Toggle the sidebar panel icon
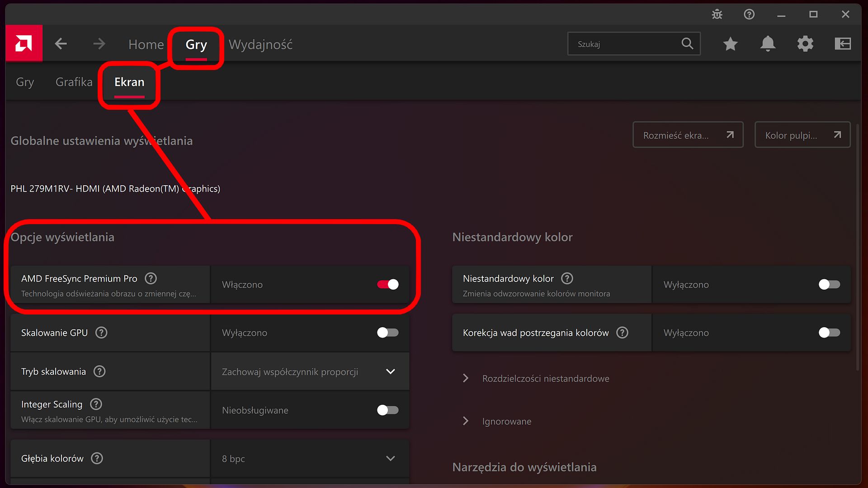The width and height of the screenshot is (868, 488). (843, 44)
